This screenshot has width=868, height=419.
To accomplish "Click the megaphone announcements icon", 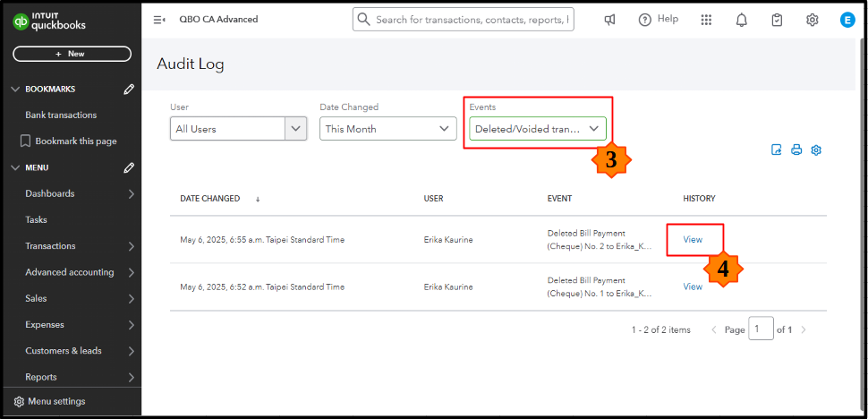I will pyautogui.click(x=609, y=20).
